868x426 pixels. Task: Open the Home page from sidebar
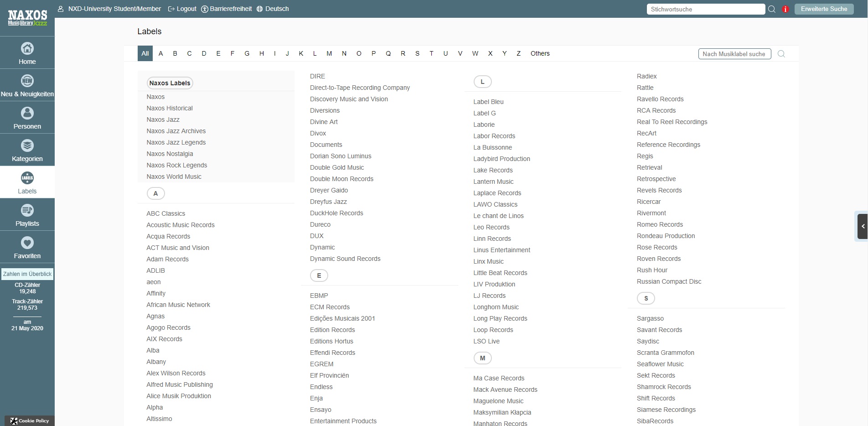27,53
